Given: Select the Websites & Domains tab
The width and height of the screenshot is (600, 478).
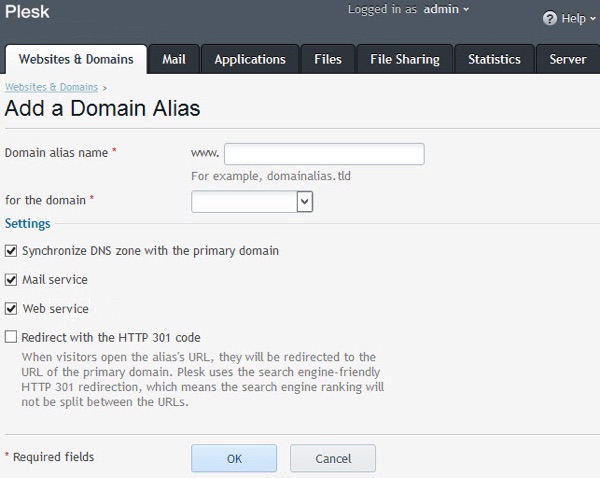Looking at the screenshot, I should 76,59.
